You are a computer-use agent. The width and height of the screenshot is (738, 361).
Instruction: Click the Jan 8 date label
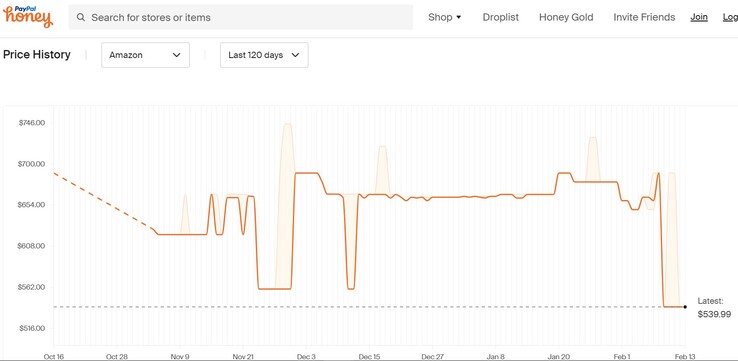(496, 357)
